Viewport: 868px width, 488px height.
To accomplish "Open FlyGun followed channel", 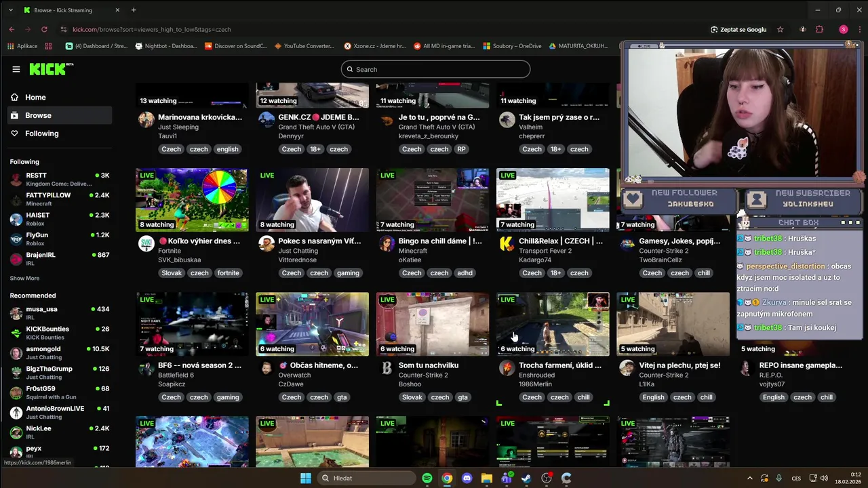I will (60, 239).
